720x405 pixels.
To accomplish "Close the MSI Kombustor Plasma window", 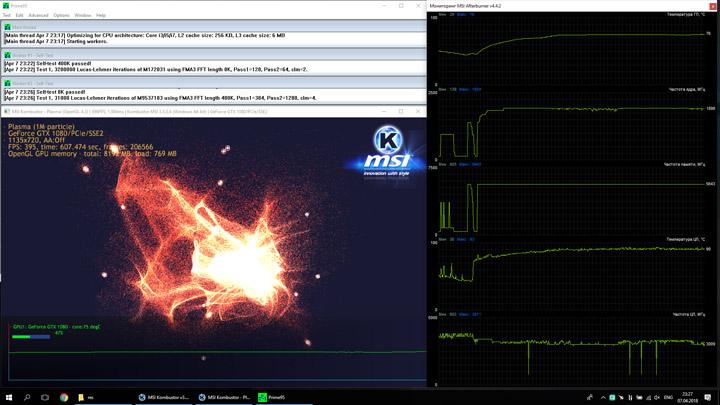I will [417, 112].
